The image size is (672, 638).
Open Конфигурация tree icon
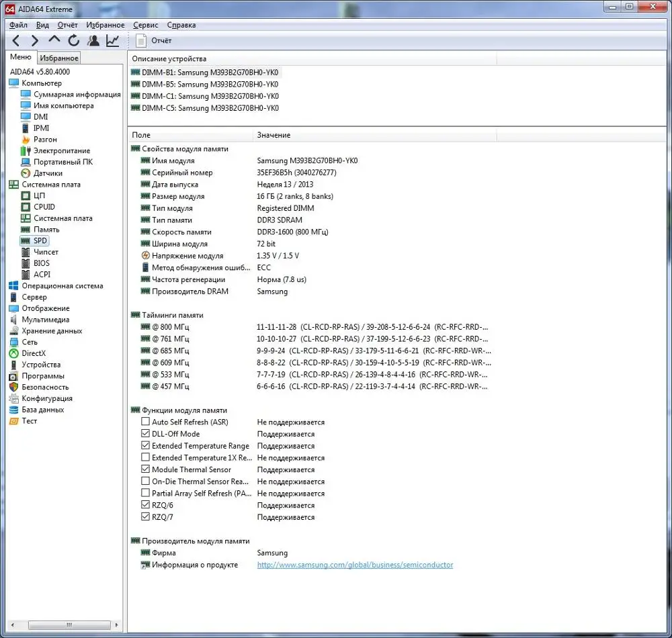pos(13,398)
